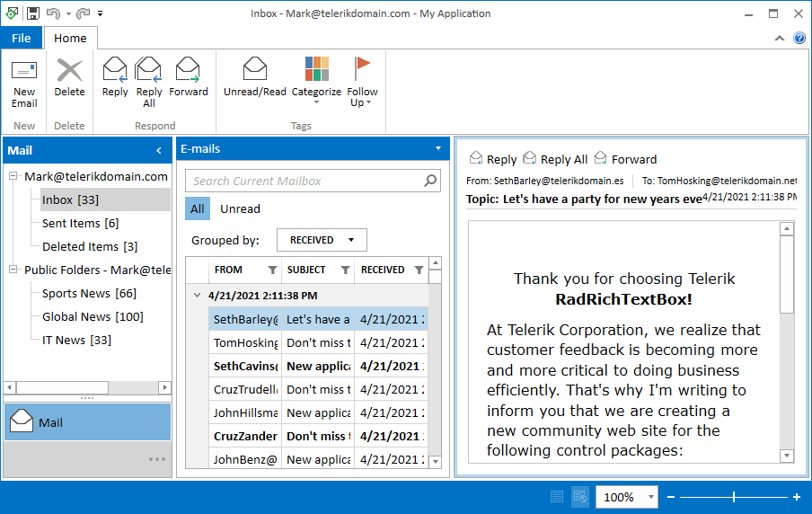
Task: Open the Deleted Items [3] folder
Action: pos(90,246)
